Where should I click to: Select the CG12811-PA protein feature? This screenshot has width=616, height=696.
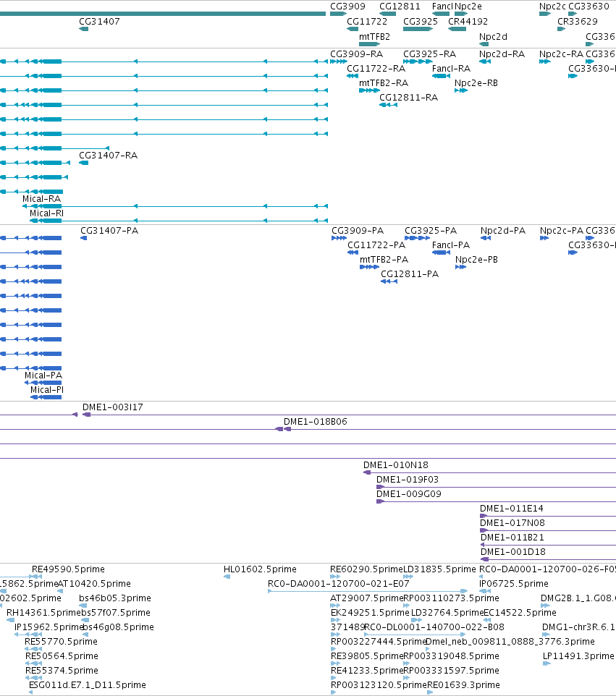click(389, 281)
